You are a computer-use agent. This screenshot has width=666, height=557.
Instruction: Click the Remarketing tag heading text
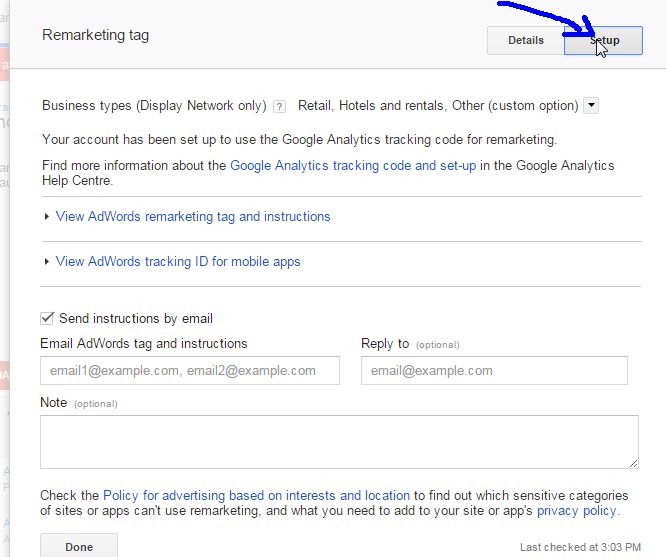coord(96,35)
